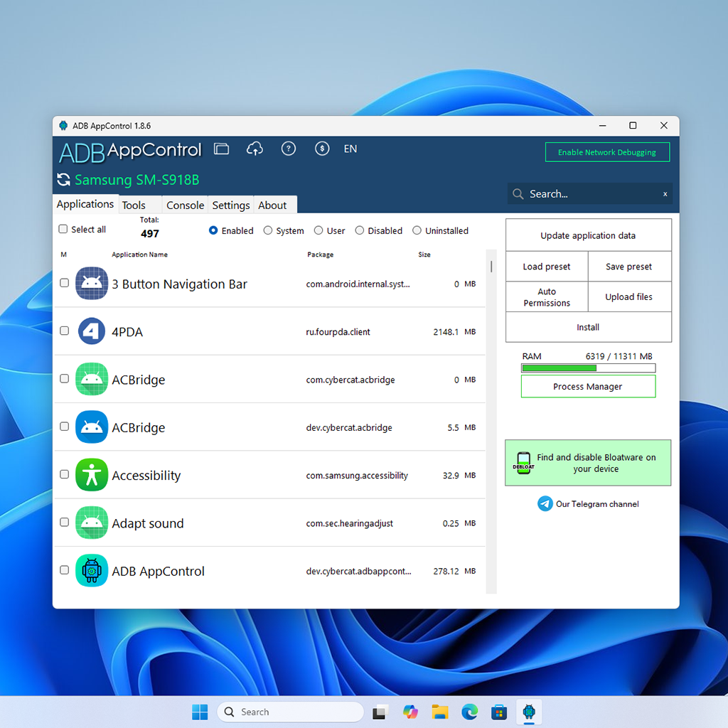Click the Save preset button

click(629, 267)
